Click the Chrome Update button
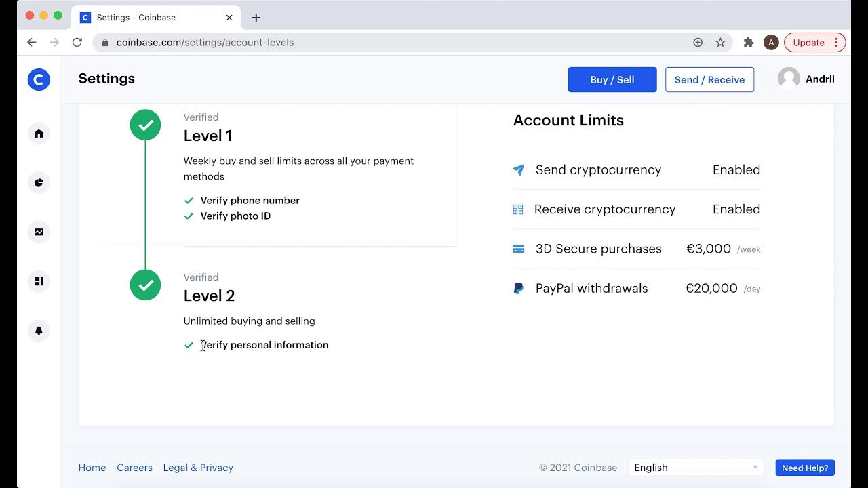Screen dimensions: 868x488 (814, 42)
